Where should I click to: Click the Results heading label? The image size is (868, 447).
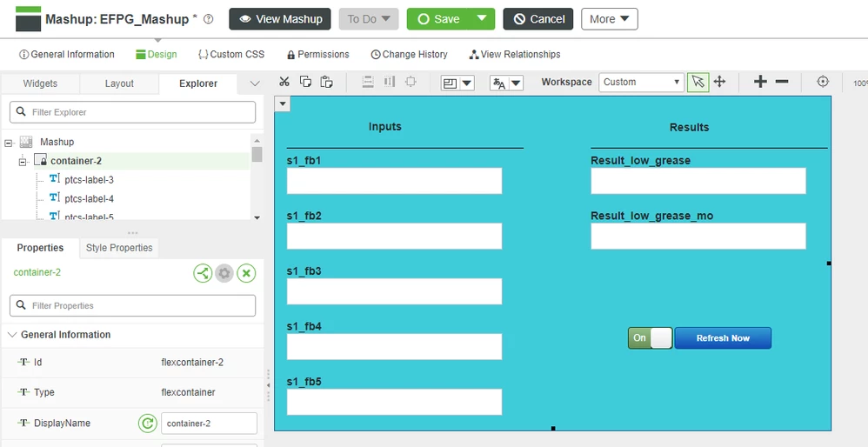click(x=689, y=127)
